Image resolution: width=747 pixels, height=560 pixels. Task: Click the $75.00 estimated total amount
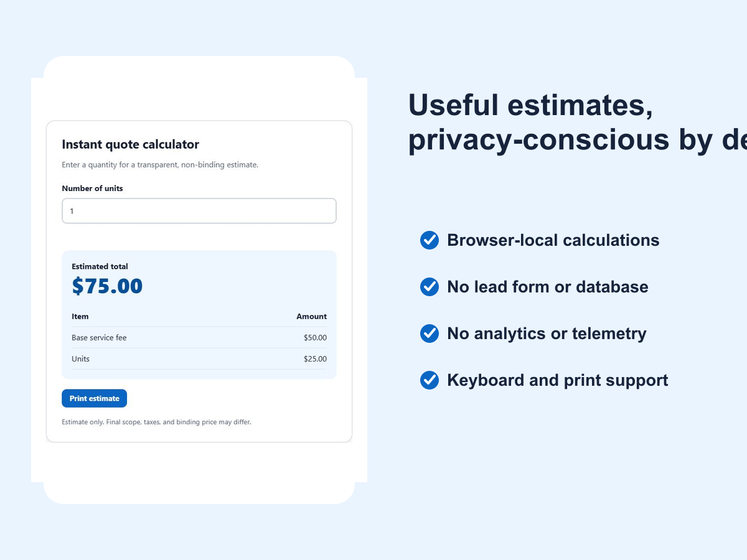click(107, 286)
